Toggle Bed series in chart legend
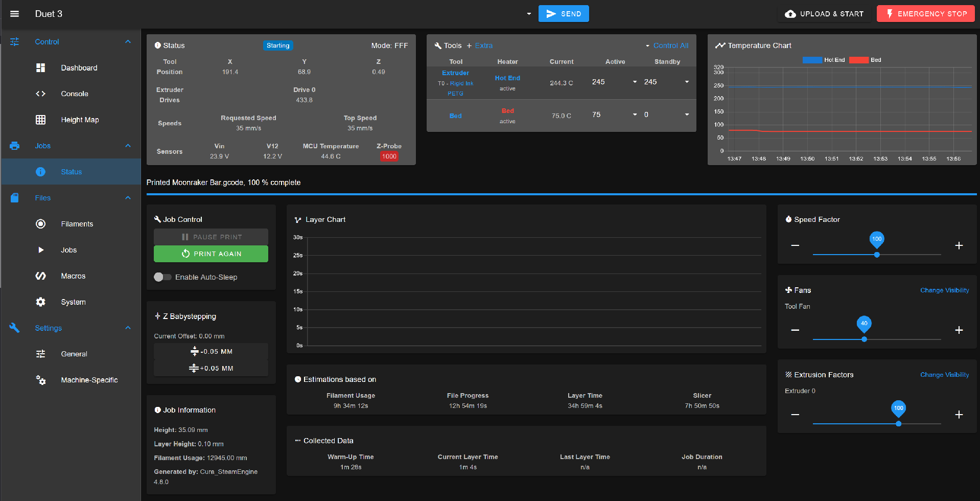 pyautogui.click(x=865, y=60)
